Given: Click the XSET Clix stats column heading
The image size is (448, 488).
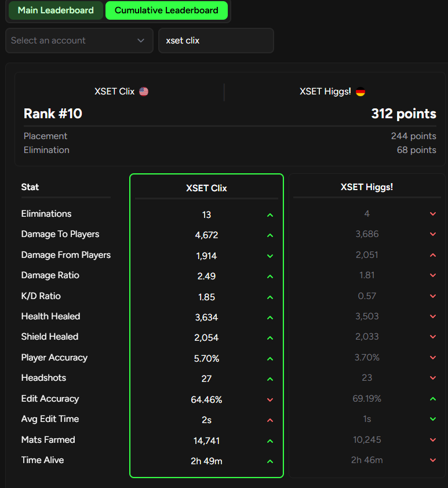Looking at the screenshot, I should click(x=206, y=188).
